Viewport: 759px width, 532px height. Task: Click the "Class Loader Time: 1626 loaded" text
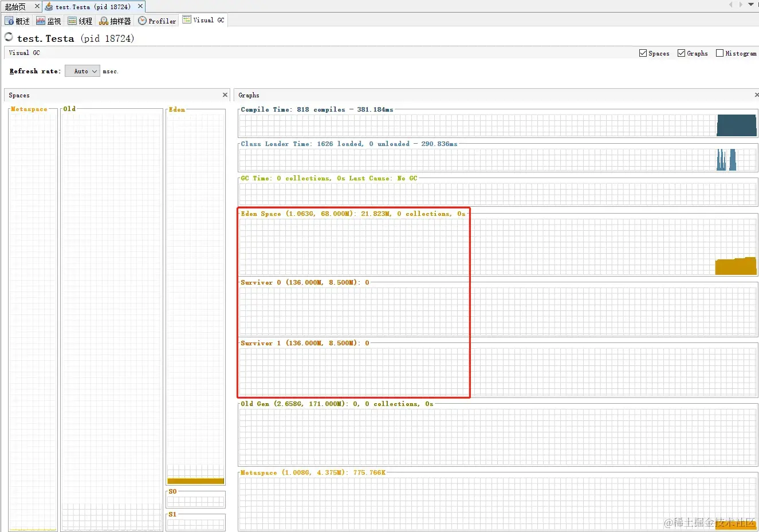pyautogui.click(x=302, y=144)
